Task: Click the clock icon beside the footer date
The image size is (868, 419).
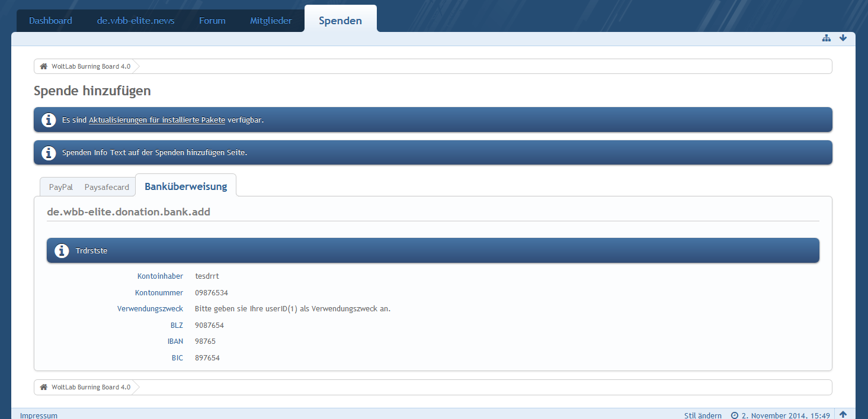Action: (735, 415)
